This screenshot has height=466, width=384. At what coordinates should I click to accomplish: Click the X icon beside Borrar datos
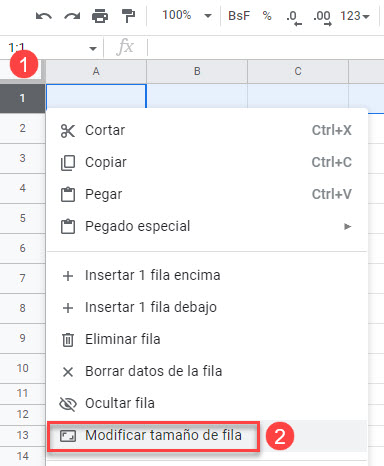pyautogui.click(x=68, y=372)
